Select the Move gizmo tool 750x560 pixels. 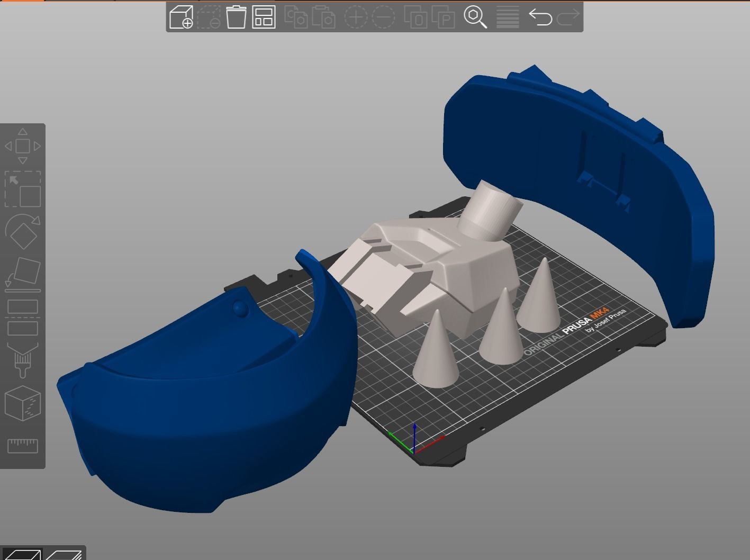23,146
